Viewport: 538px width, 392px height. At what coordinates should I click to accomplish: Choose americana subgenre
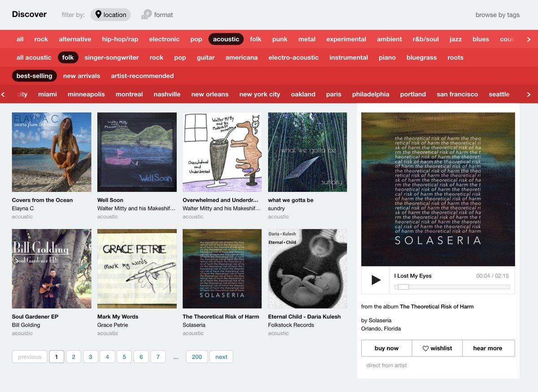[x=242, y=57]
